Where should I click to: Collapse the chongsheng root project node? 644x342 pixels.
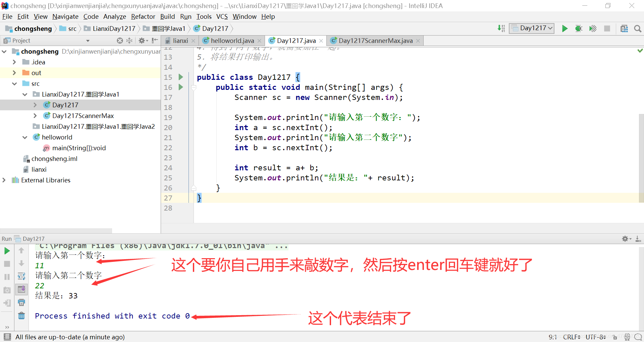4,52
